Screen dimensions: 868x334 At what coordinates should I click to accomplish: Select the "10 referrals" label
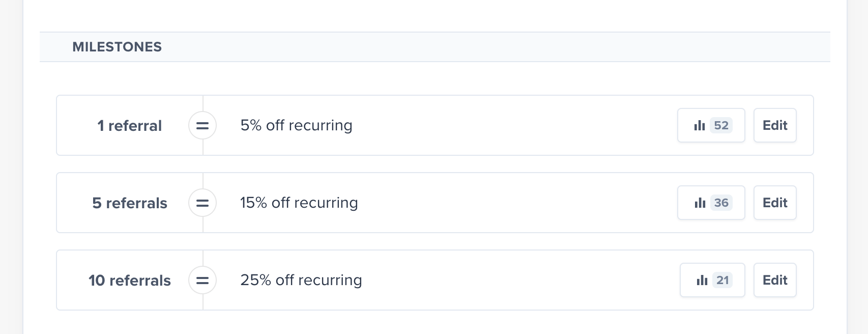coord(129,281)
